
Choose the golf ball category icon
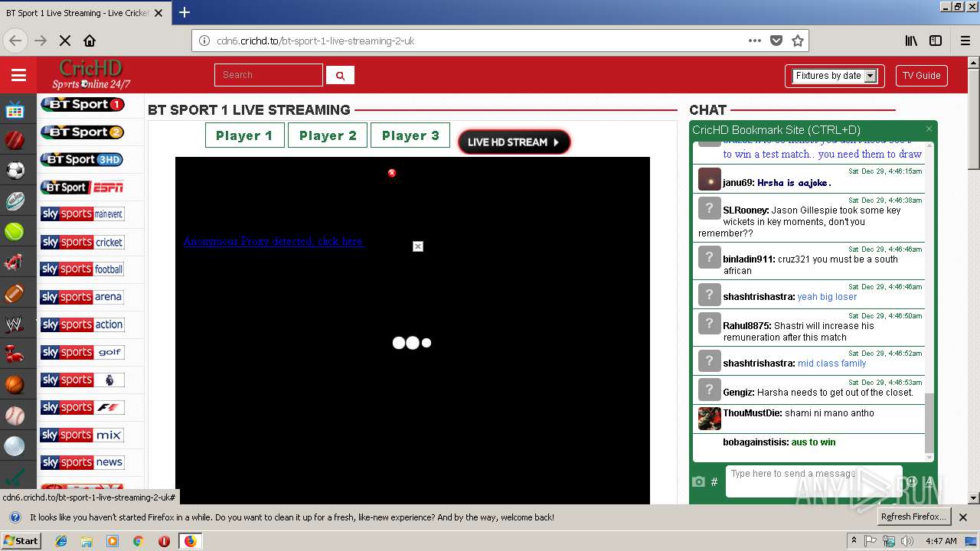tap(15, 446)
